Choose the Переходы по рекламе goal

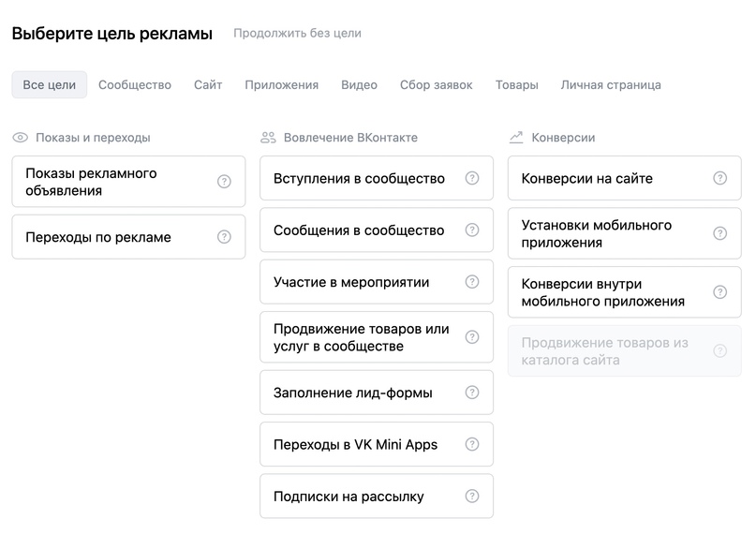128,237
